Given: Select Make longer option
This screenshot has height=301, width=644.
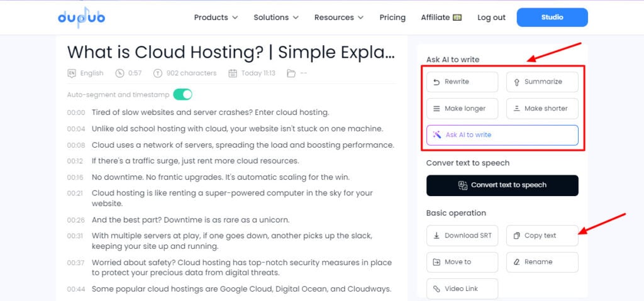Looking at the screenshot, I should point(462,109).
